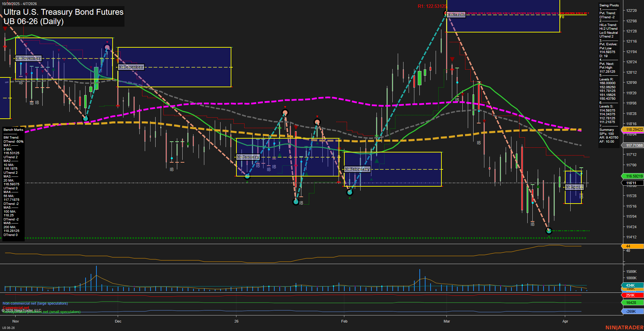Click the NinjaTrader logo in bottom right corner
The width and height of the screenshot is (644, 331).
click(x=623, y=328)
